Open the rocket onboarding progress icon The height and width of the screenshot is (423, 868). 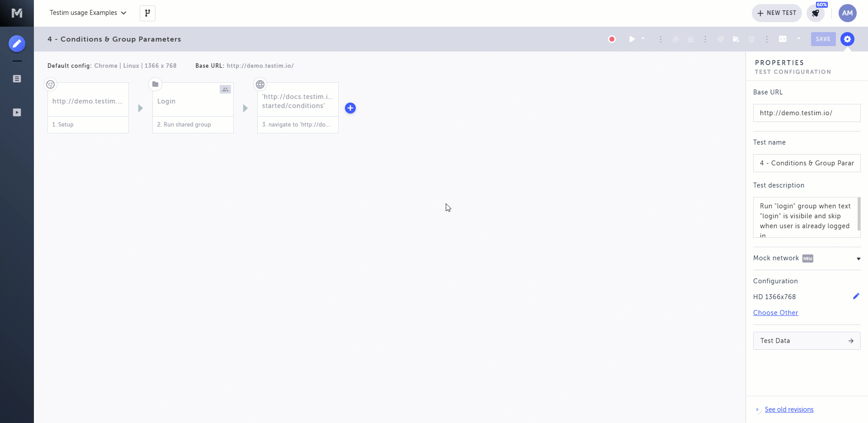[x=816, y=13]
